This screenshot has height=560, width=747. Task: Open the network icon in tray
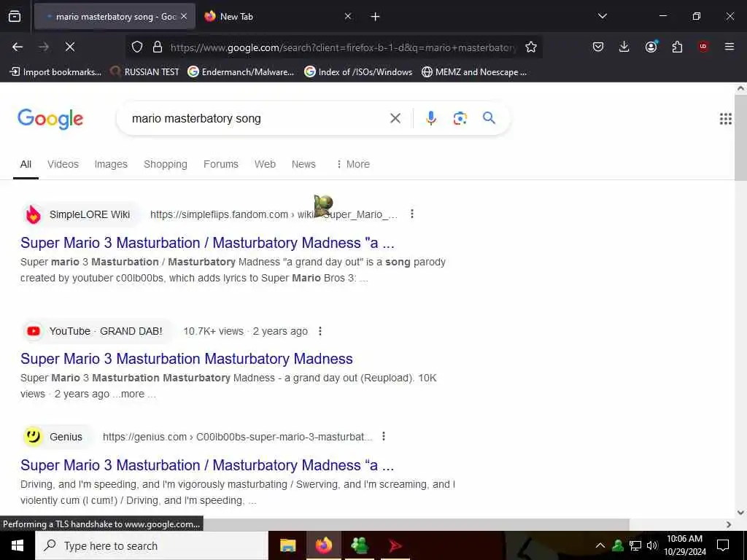tap(635, 545)
